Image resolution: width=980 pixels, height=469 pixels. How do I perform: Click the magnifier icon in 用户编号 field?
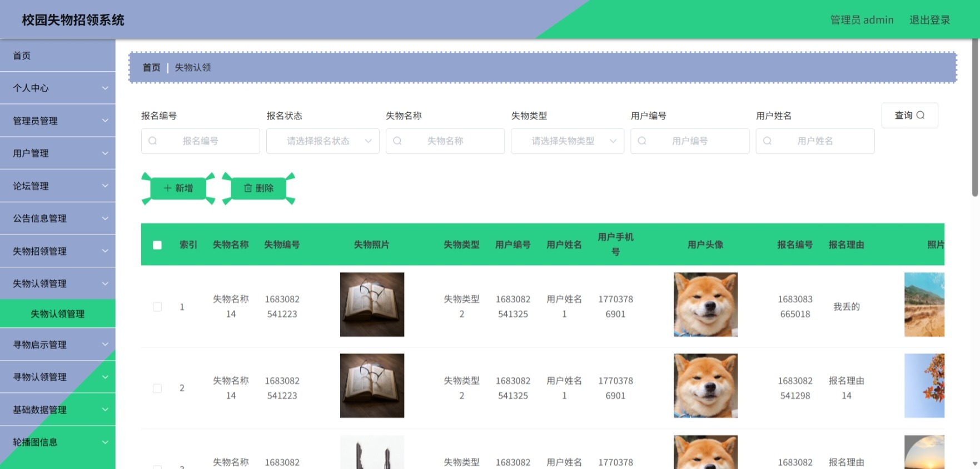click(x=642, y=141)
